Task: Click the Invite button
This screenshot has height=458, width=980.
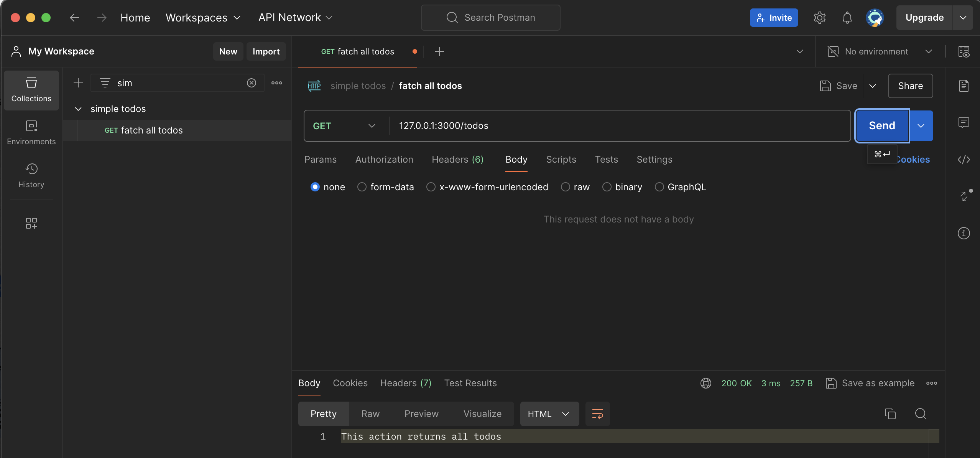Action: pyautogui.click(x=774, y=18)
